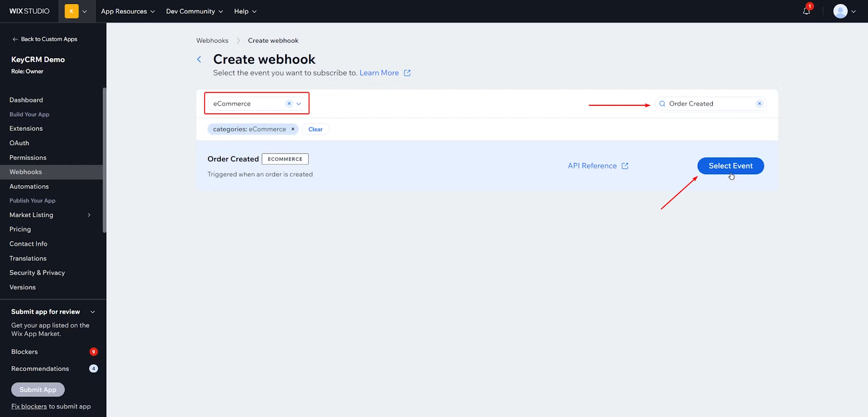Open Versions in the sidebar
The height and width of the screenshot is (417, 868).
point(22,287)
